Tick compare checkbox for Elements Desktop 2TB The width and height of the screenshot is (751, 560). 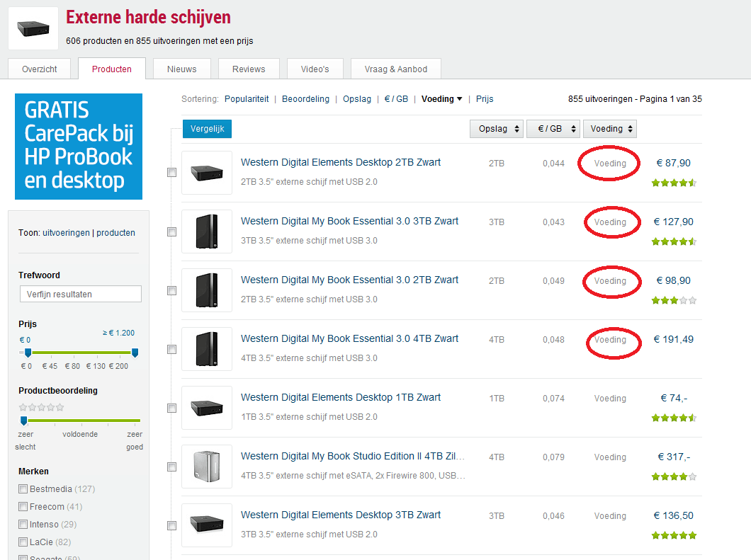pyautogui.click(x=172, y=172)
